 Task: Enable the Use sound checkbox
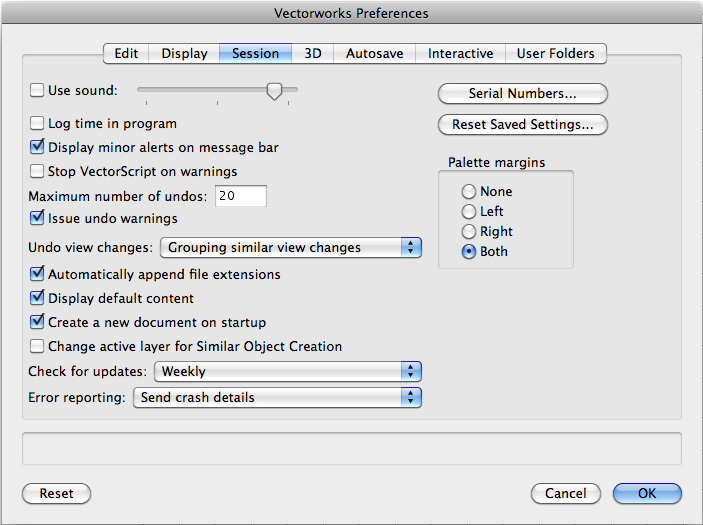(37, 91)
